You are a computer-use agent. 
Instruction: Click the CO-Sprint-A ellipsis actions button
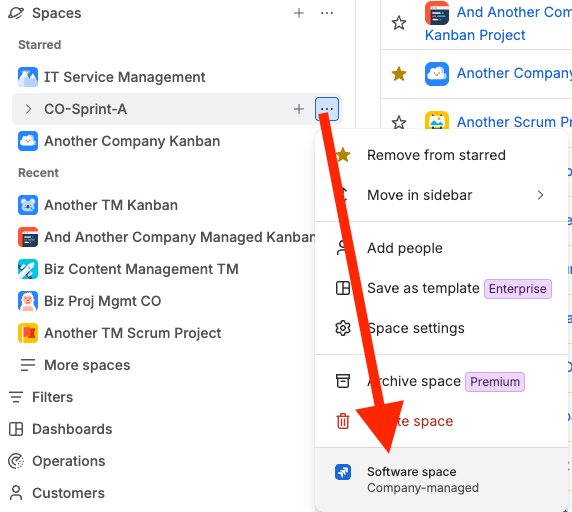point(327,109)
